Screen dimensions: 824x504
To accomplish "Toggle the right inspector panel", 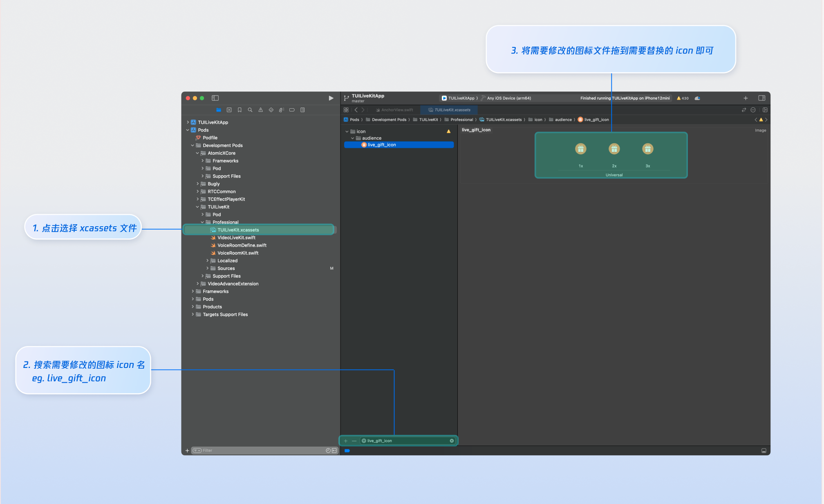I will click(x=761, y=98).
